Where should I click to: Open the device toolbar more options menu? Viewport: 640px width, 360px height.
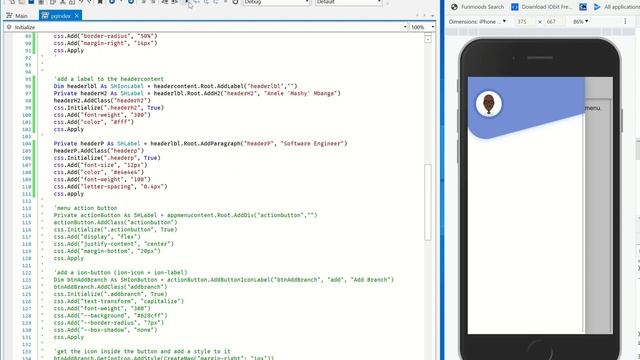coord(625,21)
